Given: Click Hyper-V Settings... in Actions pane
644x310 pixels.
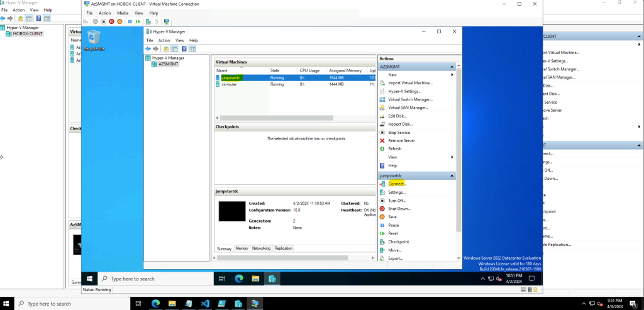Looking at the screenshot, I should click(405, 91).
